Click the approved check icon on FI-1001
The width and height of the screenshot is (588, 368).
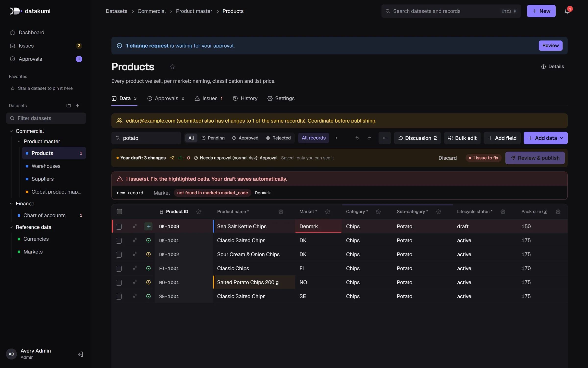148,268
